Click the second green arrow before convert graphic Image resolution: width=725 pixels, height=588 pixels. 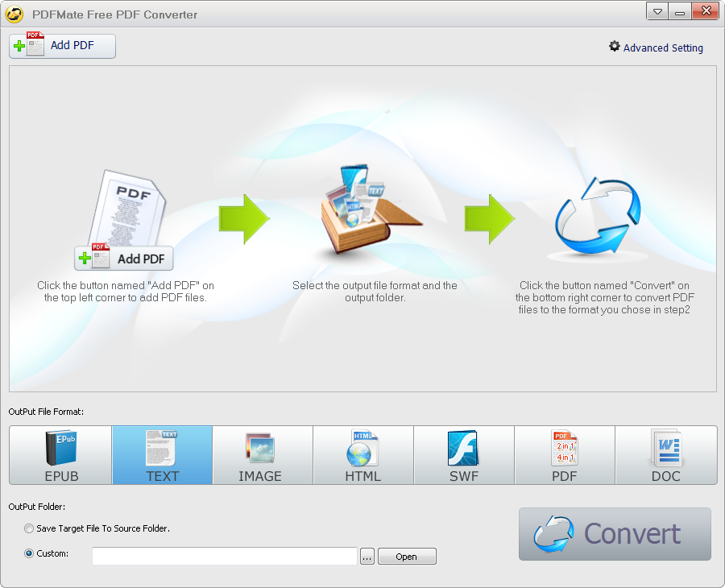point(490,219)
